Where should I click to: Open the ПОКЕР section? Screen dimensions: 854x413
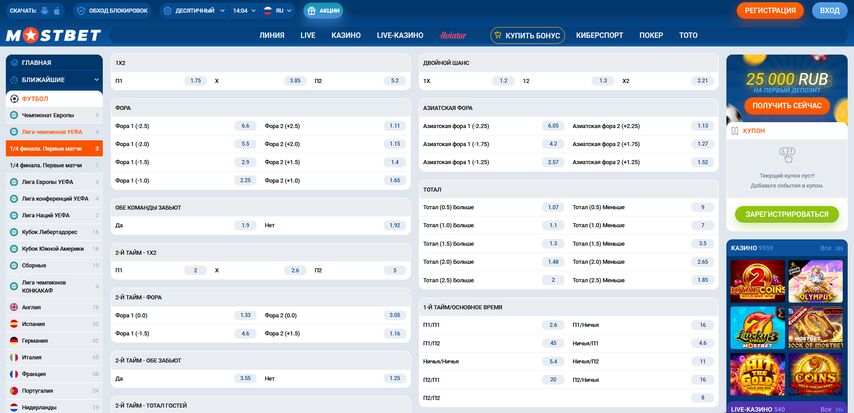(x=651, y=35)
